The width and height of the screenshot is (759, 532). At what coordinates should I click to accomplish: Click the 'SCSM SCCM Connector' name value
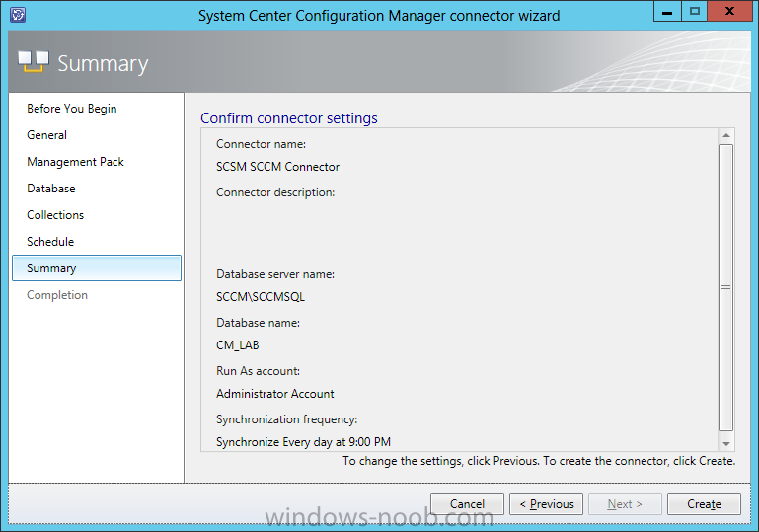click(278, 167)
